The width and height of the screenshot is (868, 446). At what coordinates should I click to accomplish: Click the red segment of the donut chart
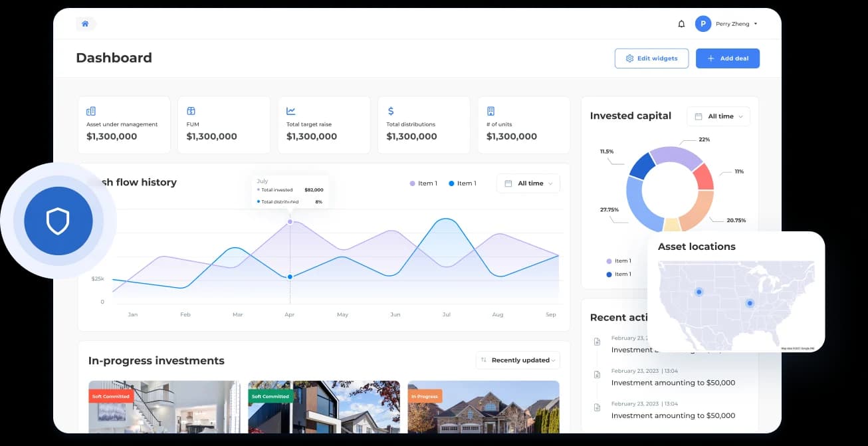703,177
